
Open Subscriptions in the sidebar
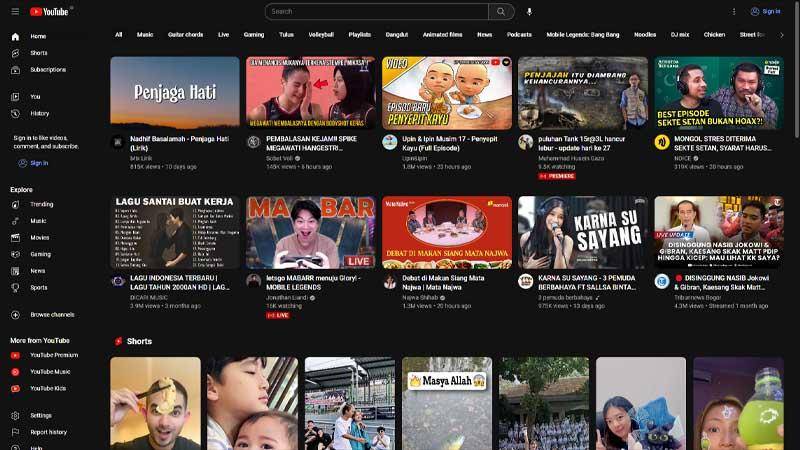click(49, 70)
